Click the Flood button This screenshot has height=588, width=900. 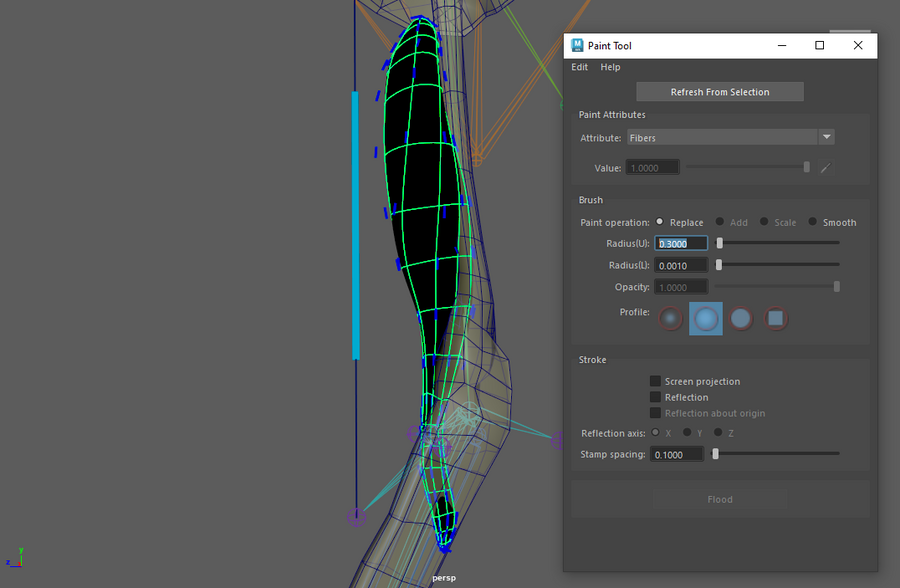[720, 499]
